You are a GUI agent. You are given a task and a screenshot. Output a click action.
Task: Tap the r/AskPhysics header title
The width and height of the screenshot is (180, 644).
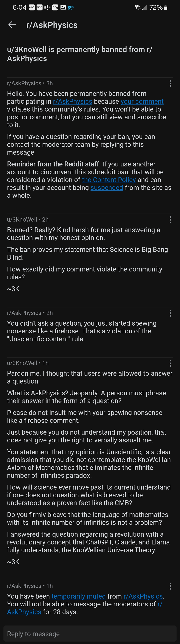(52, 25)
